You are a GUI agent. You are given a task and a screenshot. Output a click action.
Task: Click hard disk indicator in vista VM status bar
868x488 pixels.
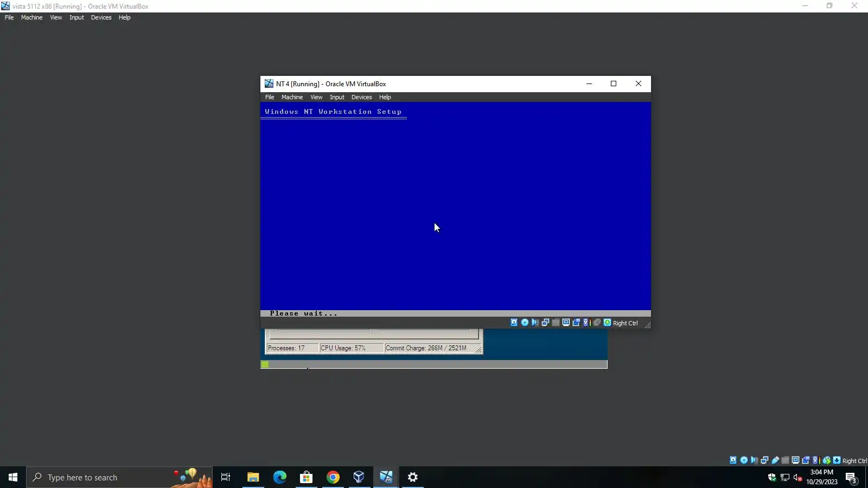pos(733,460)
